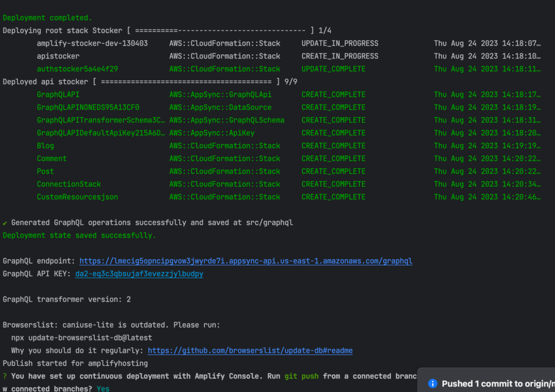Click the npx update-browserslist-db@latest command
555x392 pixels.
click(81, 338)
